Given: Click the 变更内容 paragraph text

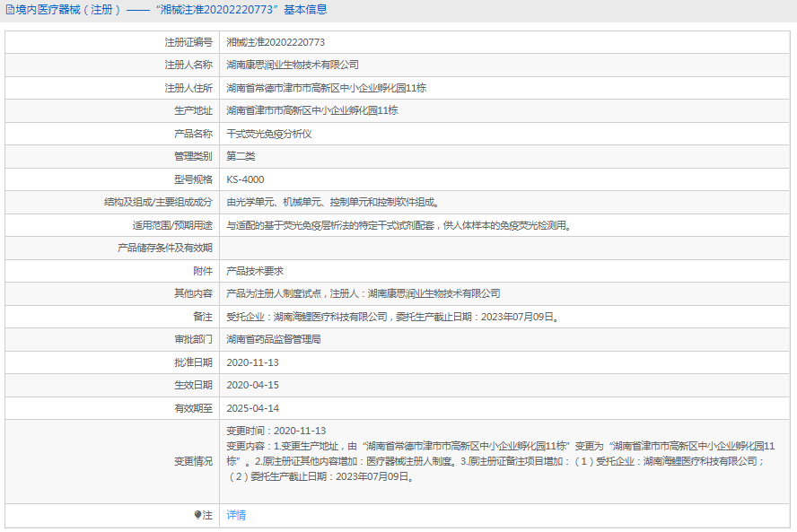Looking at the screenshot, I should (x=501, y=461).
